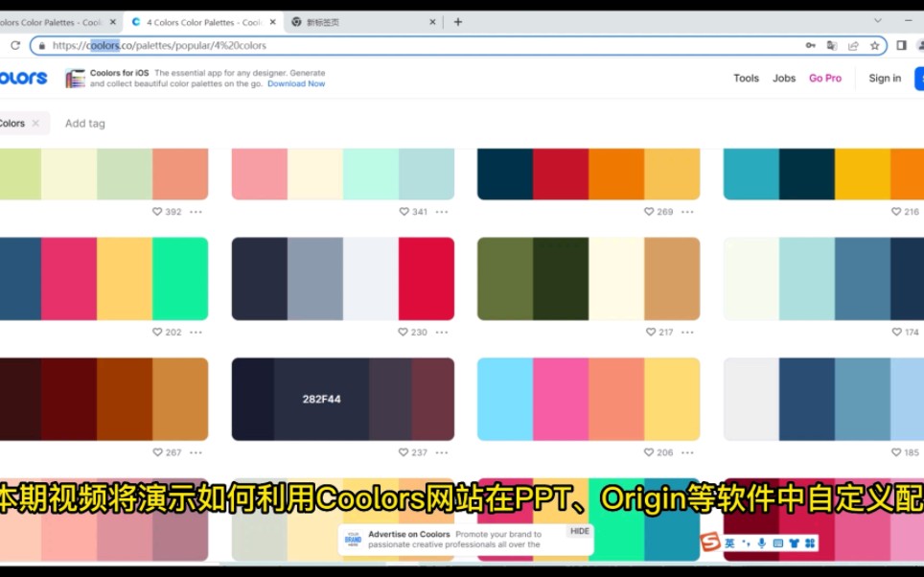Click the Go Pro link
This screenshot has width=924, height=577.
point(825,78)
